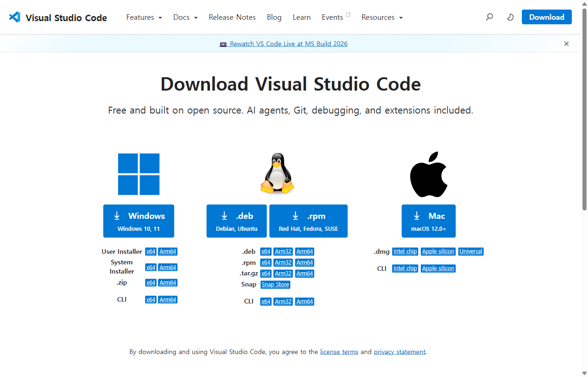Download the .deb Debian, Ubuntu package
Image resolution: width=588 pixels, height=377 pixels.
pyautogui.click(x=237, y=221)
